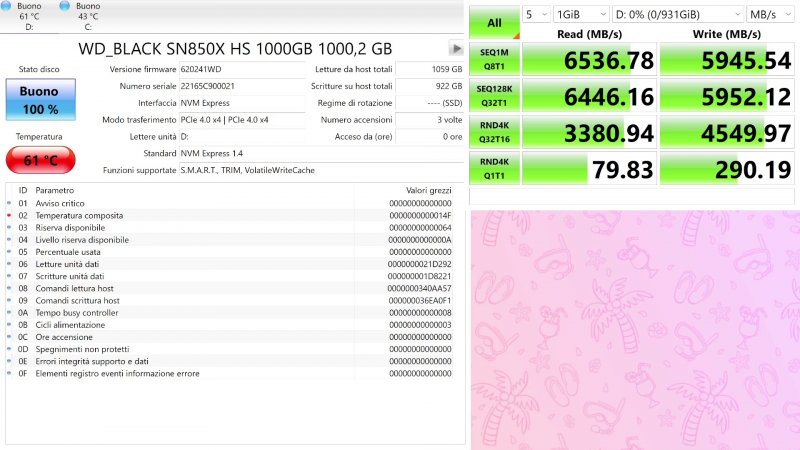Viewport: 800px width, 450px height.
Task: Open the test size dropdown showing 1GiB
Action: point(581,14)
